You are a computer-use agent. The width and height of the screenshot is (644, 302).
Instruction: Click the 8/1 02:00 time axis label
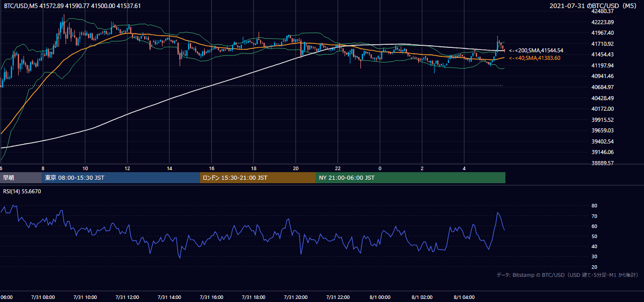click(422, 297)
